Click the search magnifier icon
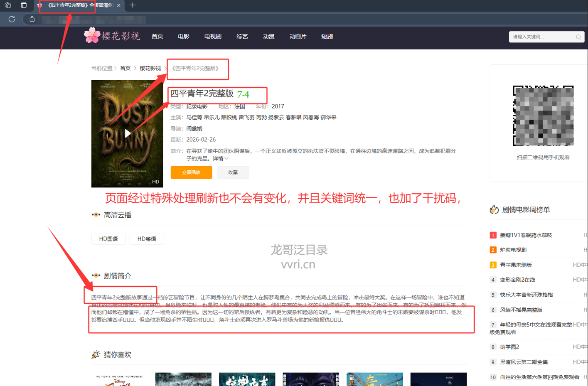588x386 pixels. coord(578,37)
